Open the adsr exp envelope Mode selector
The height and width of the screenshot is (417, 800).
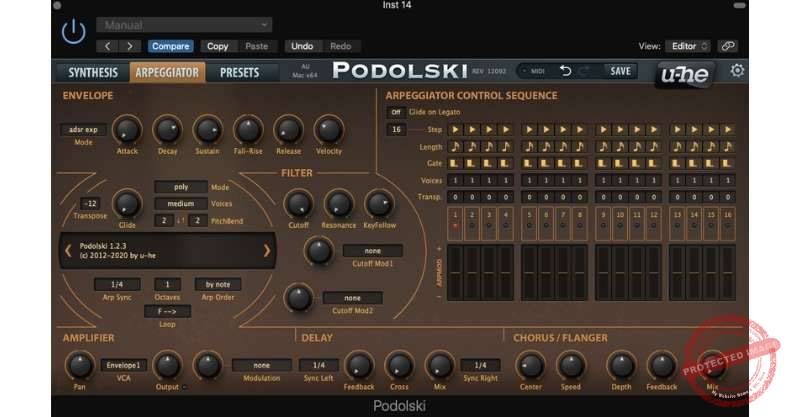(83, 130)
